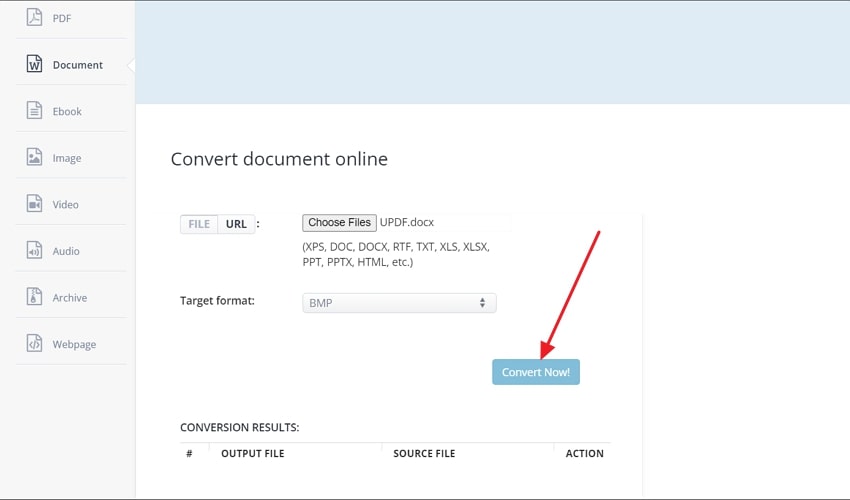
Task: Go to the Document category label
Action: (x=78, y=65)
